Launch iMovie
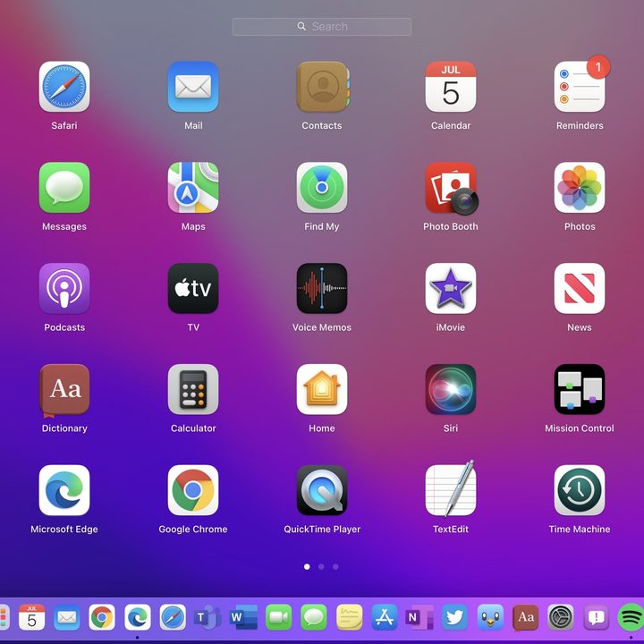644x644 pixels. tap(451, 288)
